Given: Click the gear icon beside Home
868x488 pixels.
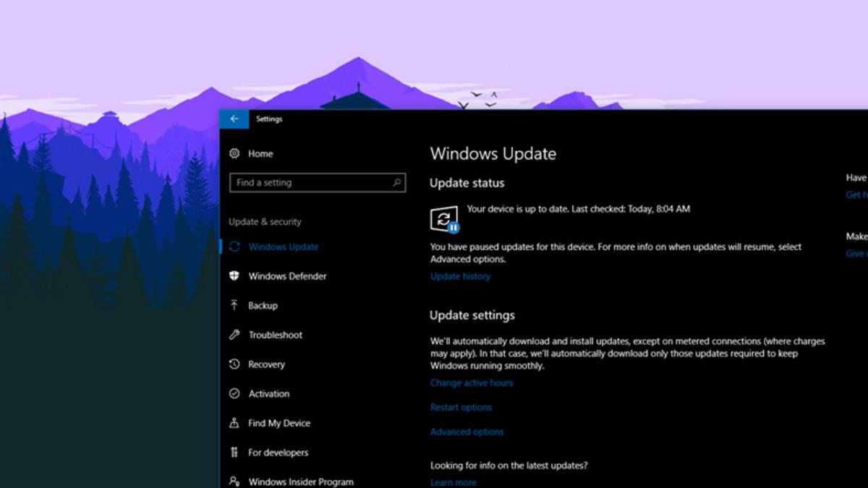Looking at the screenshot, I should [233, 153].
